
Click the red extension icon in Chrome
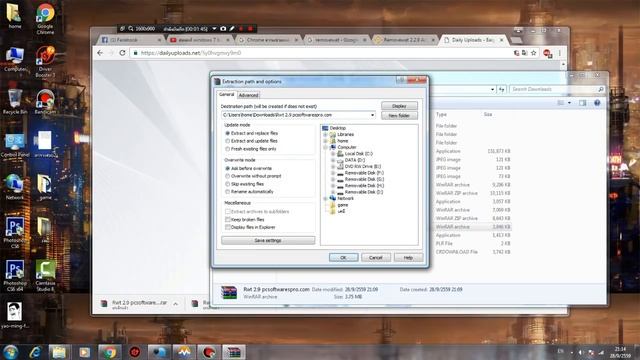(x=547, y=53)
